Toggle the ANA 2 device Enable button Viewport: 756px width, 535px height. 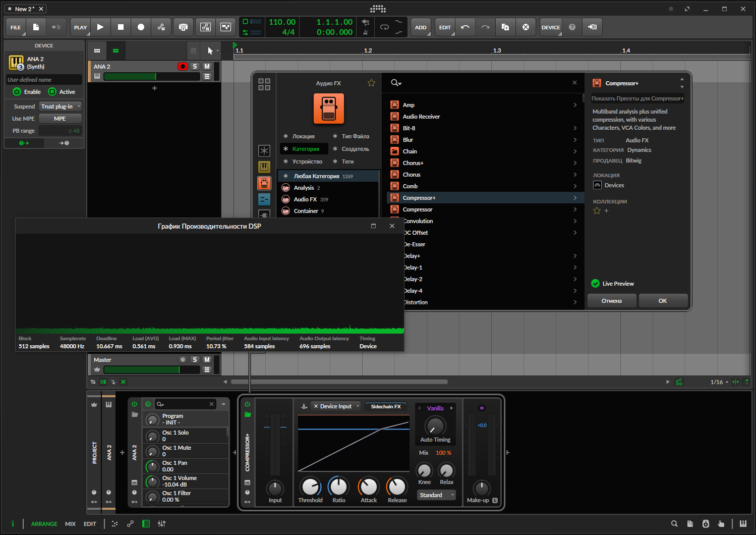click(17, 92)
